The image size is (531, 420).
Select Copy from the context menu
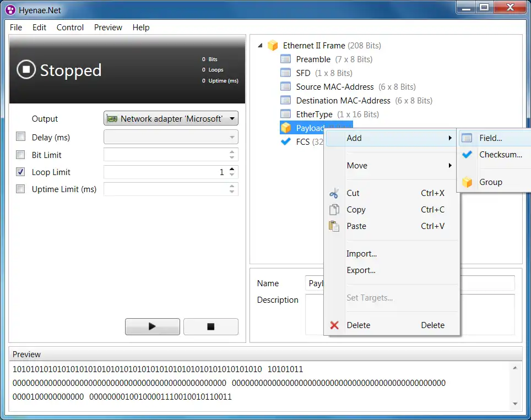tap(392, 210)
